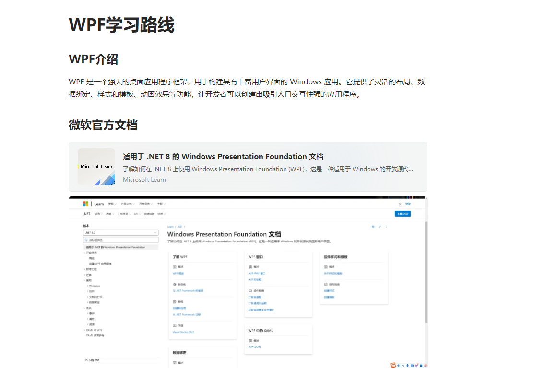Click the keyboard icon on IME bar
Viewport: 534px width, 392px height.
click(412, 366)
